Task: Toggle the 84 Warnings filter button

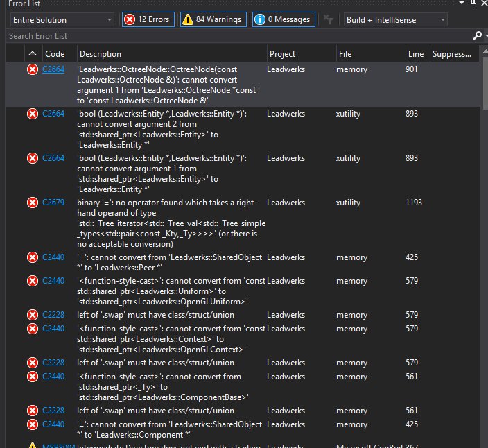Action: (212, 19)
